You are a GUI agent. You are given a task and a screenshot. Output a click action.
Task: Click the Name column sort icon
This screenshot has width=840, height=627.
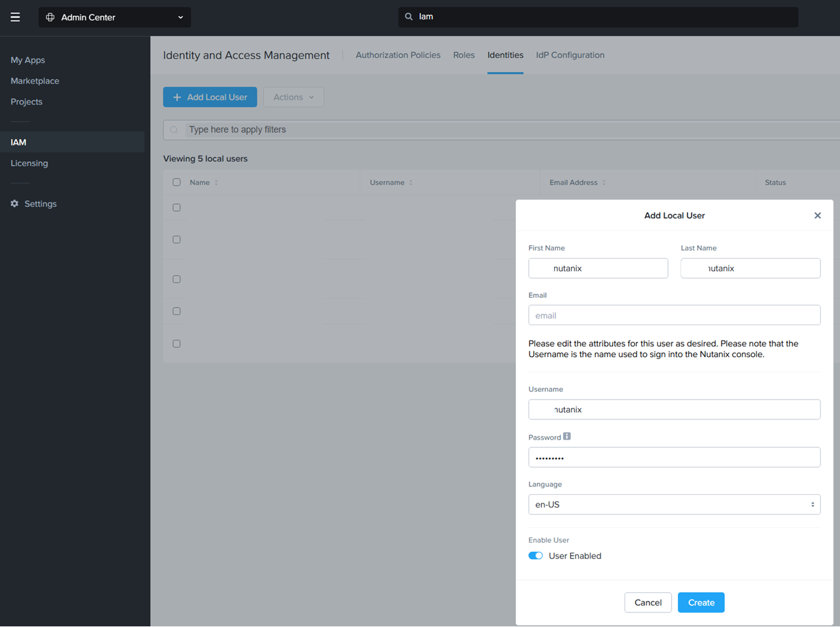[217, 183]
